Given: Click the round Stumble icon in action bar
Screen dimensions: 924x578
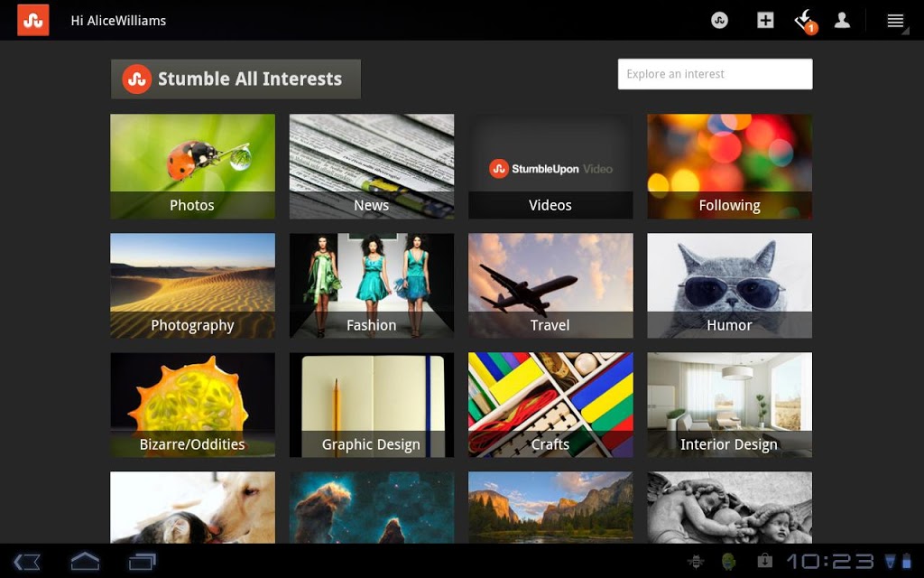Looking at the screenshot, I should pyautogui.click(x=719, y=21).
